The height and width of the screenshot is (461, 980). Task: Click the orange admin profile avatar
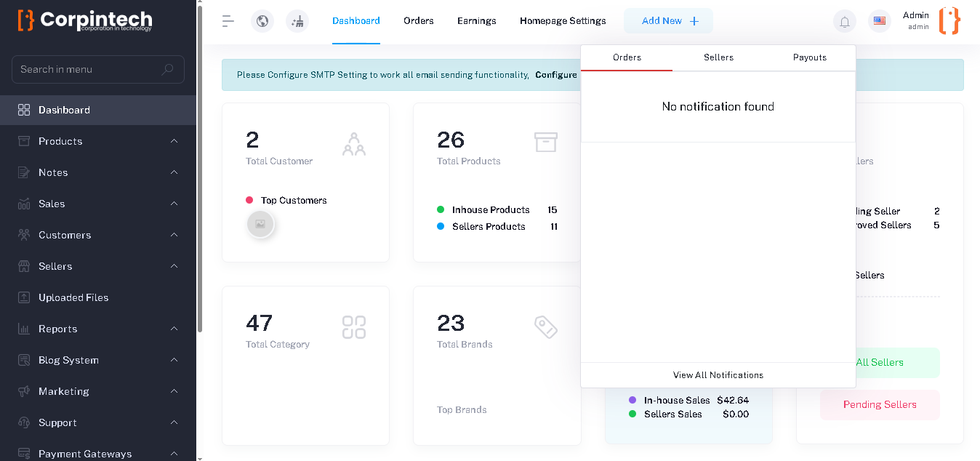949,21
